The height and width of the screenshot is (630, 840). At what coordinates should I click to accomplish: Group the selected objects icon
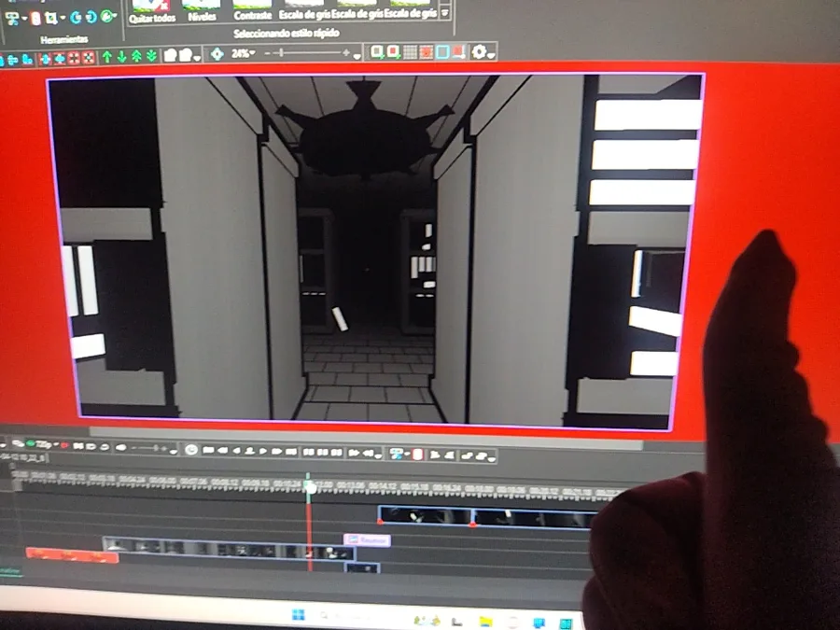coord(171,55)
